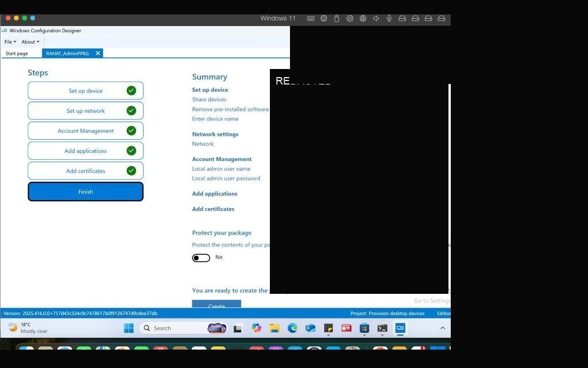The width and height of the screenshot is (588, 368).
Task: Click the blue dot beside the green window button
Action: click(33, 18)
